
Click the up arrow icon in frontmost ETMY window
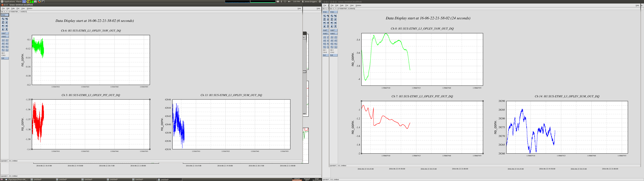click(335, 26)
